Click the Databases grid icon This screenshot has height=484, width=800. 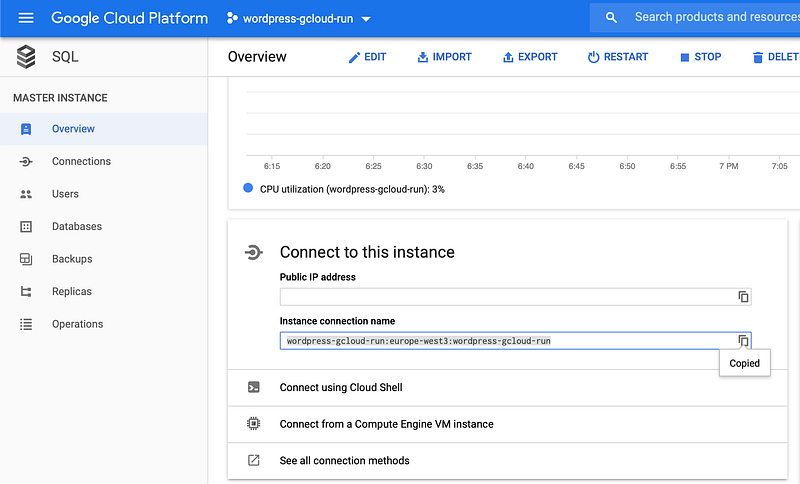click(x=26, y=227)
